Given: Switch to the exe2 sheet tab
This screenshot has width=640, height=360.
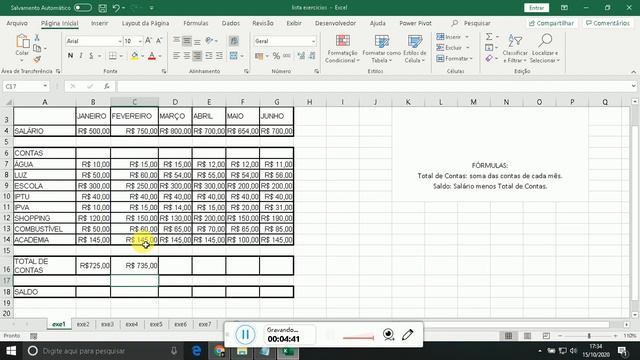Looking at the screenshot, I should tap(83, 324).
